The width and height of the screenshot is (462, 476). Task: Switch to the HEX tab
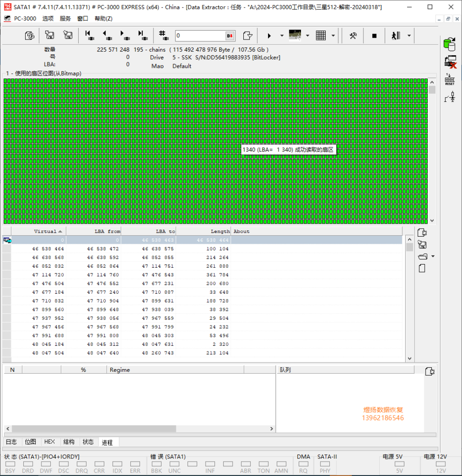(x=49, y=442)
